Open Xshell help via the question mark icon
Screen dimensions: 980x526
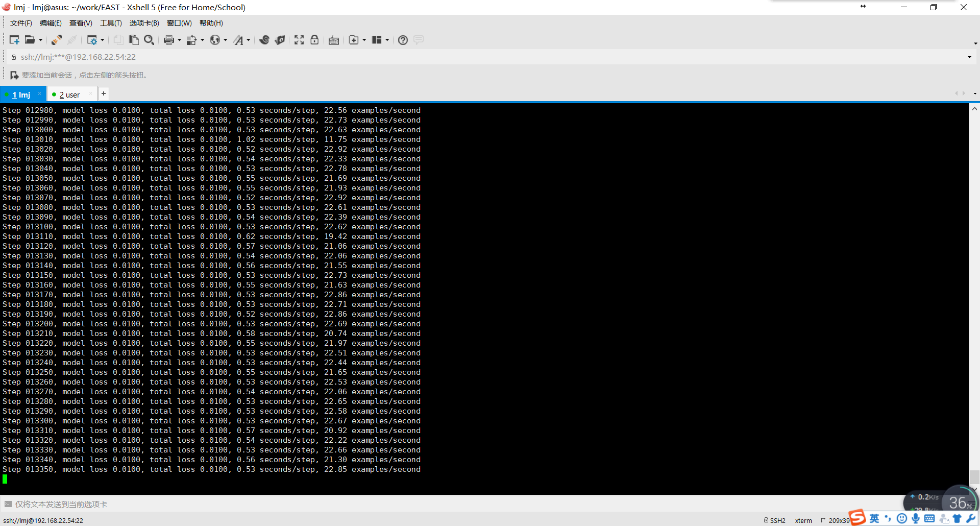pyautogui.click(x=403, y=40)
